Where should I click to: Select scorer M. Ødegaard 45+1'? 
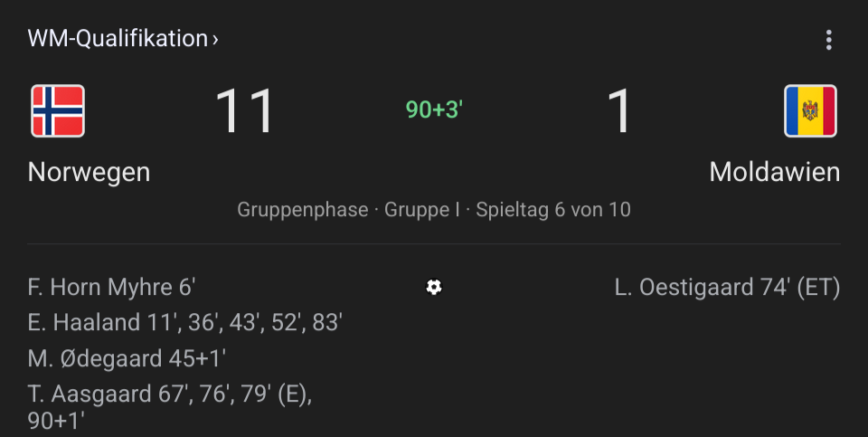[x=127, y=358]
